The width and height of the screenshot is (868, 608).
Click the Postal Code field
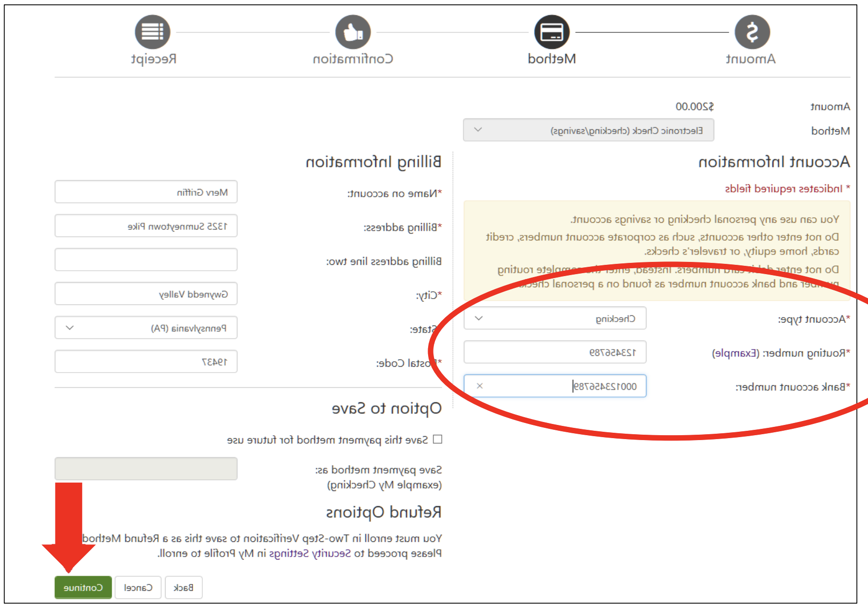146,361
